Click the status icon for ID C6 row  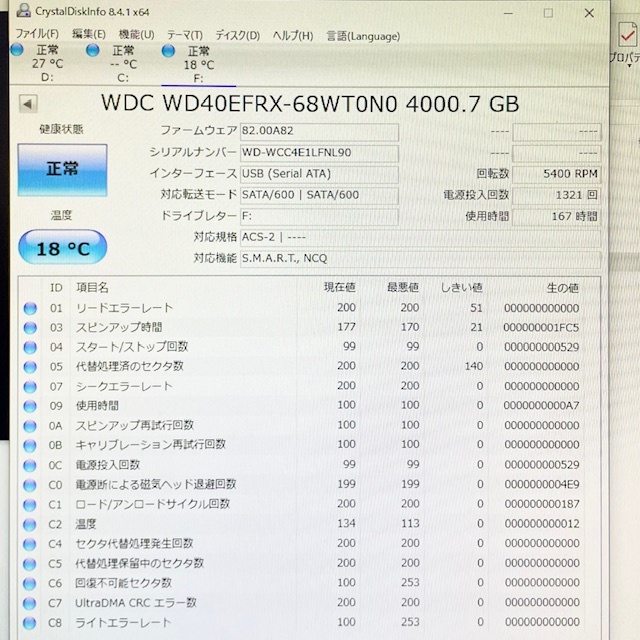pyautogui.click(x=29, y=584)
